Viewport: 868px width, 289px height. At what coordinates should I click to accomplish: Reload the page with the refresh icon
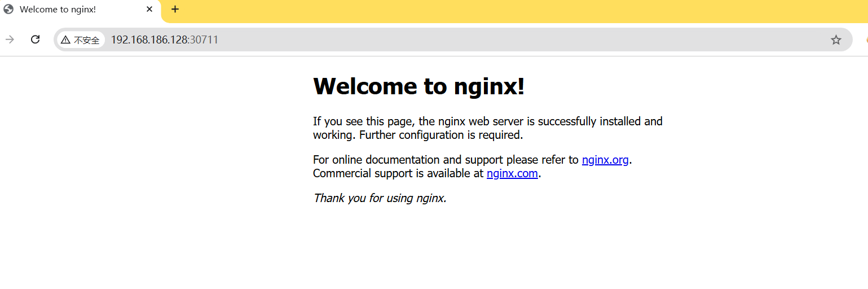(x=35, y=39)
